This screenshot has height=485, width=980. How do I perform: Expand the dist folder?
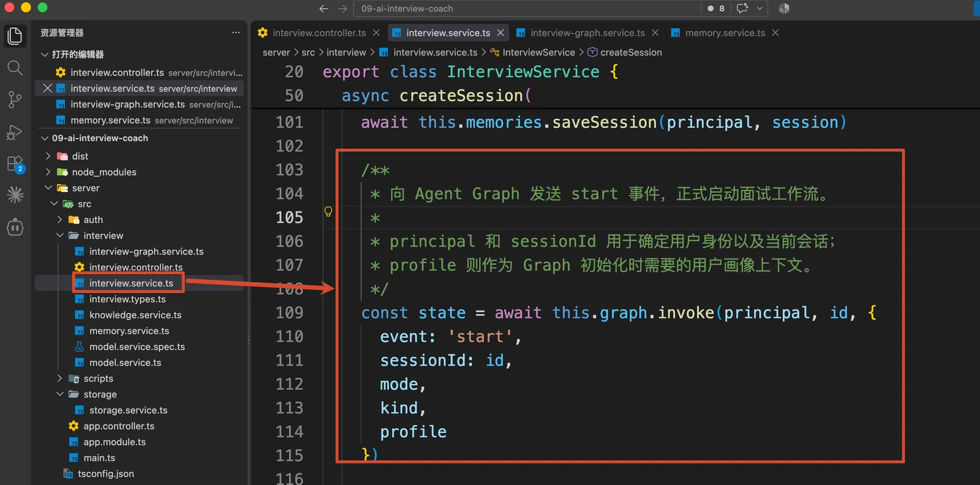48,156
